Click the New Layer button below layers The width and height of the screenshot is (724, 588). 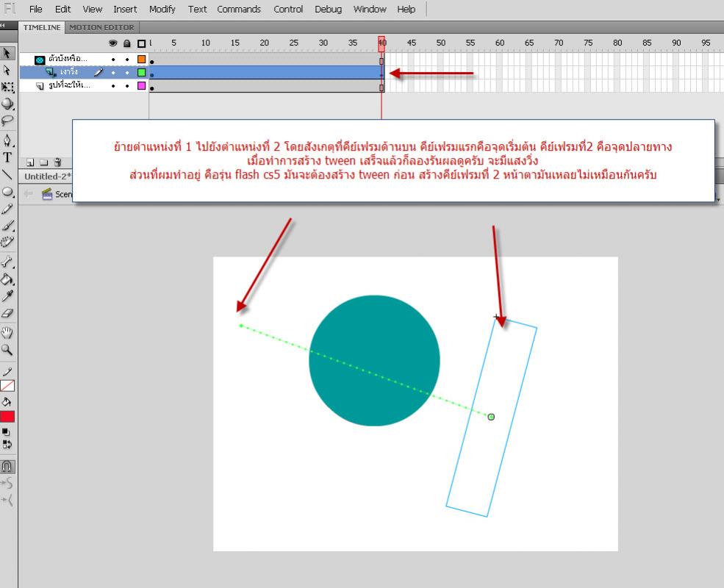31,162
